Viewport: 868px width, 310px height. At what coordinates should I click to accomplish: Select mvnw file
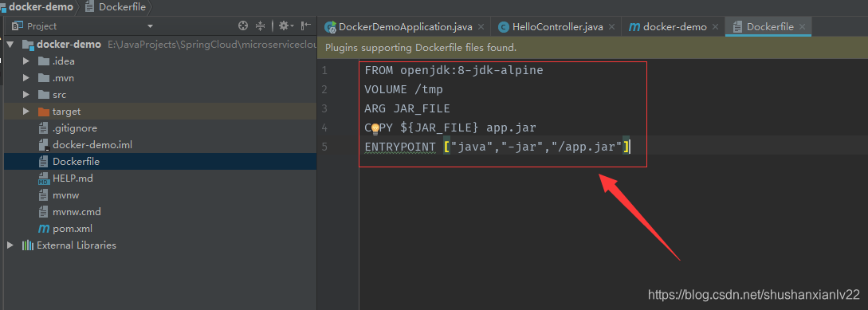click(65, 195)
